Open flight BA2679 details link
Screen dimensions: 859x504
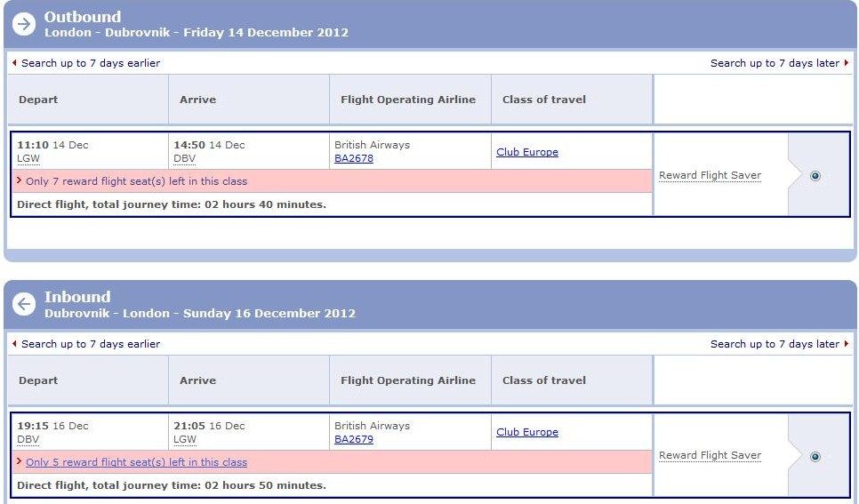coord(354,439)
